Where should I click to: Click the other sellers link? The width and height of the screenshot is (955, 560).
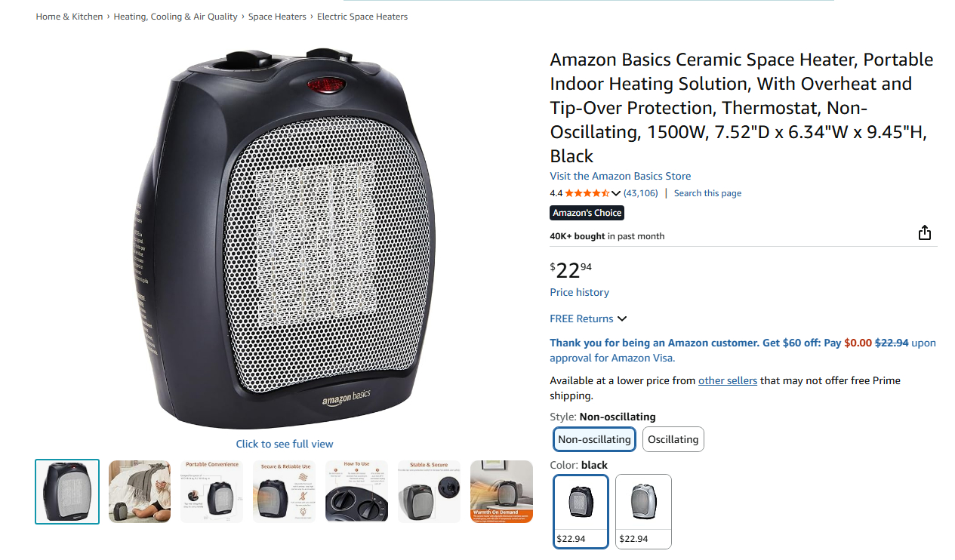pyautogui.click(x=727, y=380)
